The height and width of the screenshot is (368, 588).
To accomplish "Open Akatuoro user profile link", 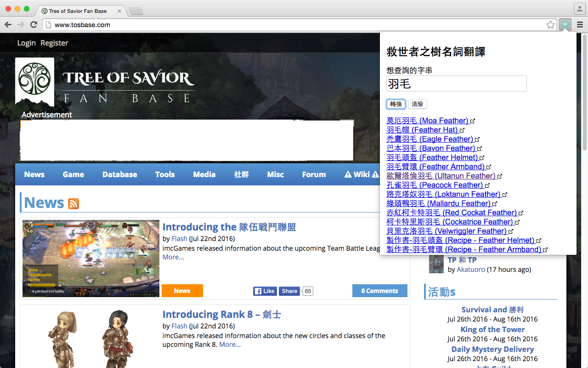I will pyautogui.click(x=471, y=270).
